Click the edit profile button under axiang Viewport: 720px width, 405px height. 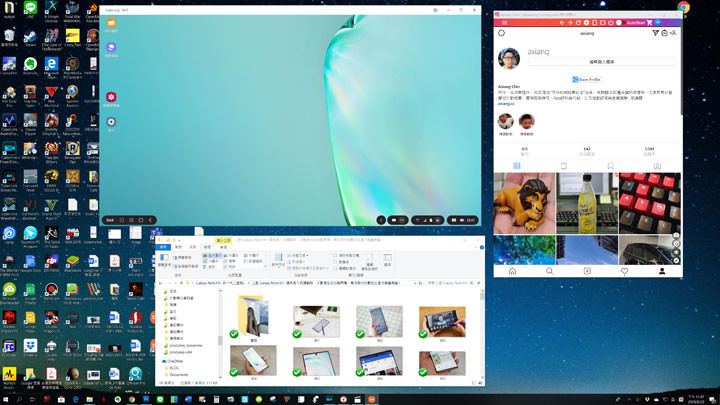tap(602, 62)
